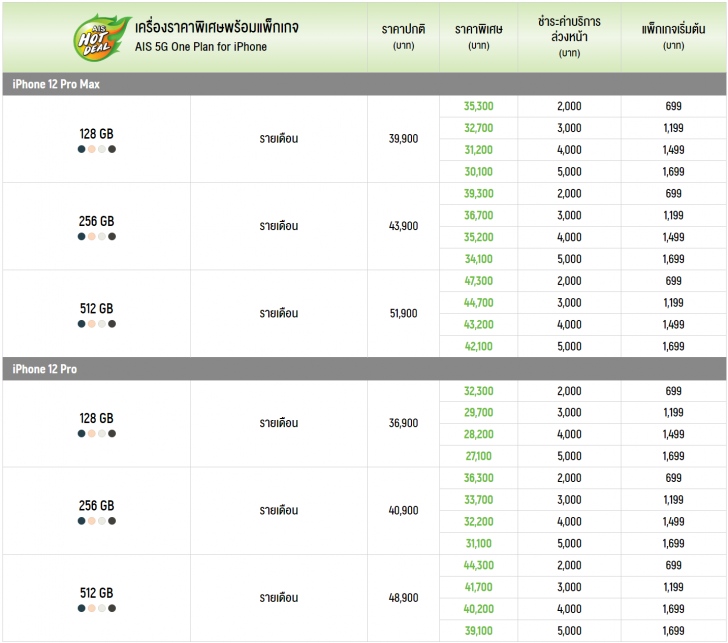Select pacific blue dot under Pro Max 128 GB

tap(81, 149)
